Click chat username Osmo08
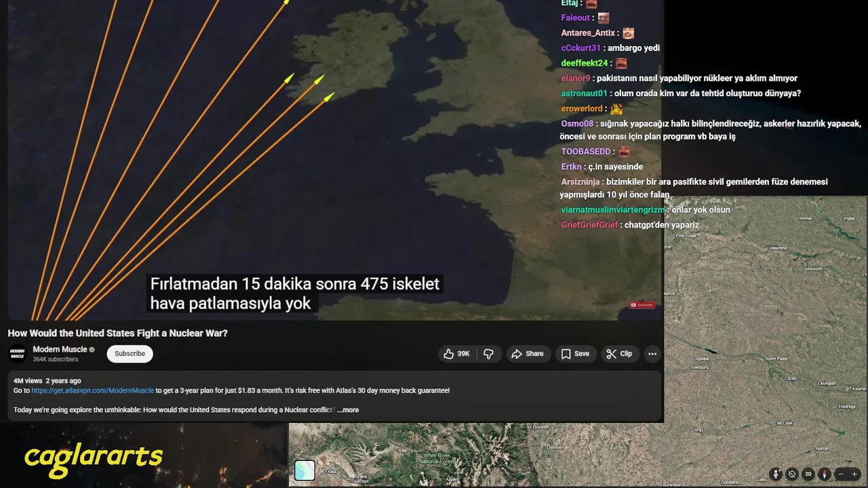868x488 pixels. [x=577, y=124]
